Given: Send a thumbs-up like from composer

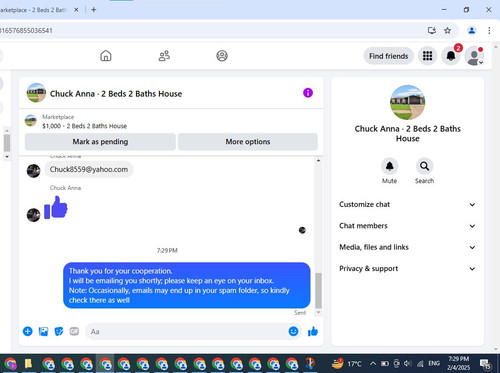Looking at the screenshot, I should point(313,331).
